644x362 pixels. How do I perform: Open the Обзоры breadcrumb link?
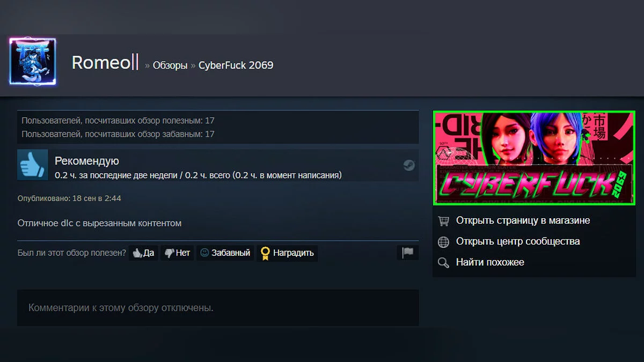click(170, 65)
